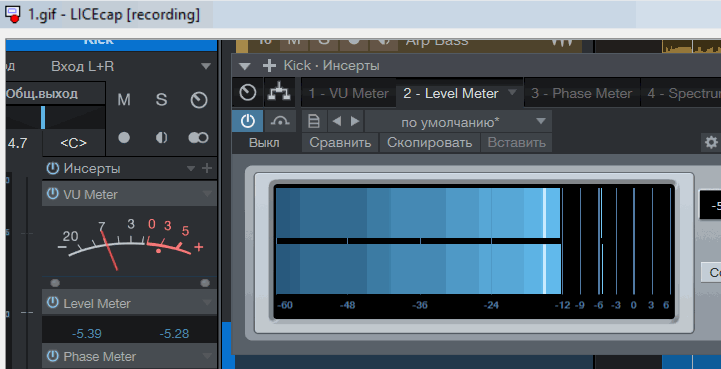
Task: Select the Level Meter insert name
Action: click(97, 303)
